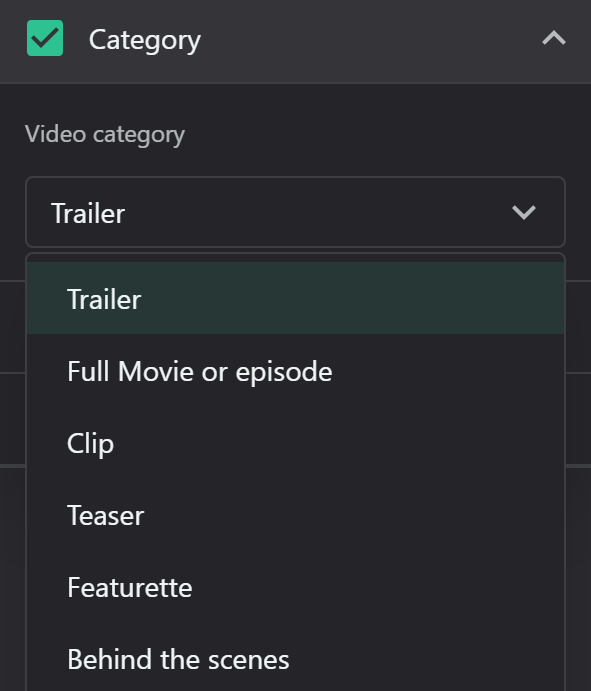Click the Category section title text
Image resolution: width=591 pixels, height=691 pixels.
(145, 40)
